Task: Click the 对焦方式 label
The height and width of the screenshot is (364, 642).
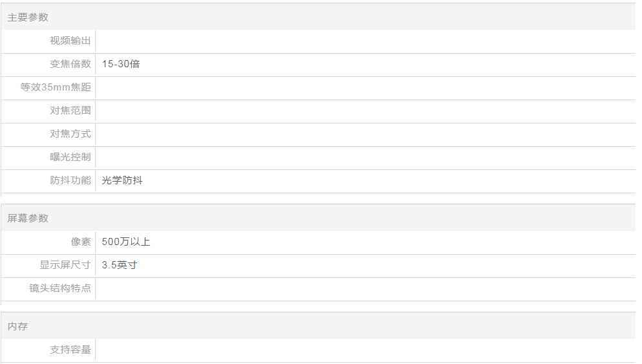Action: click(x=70, y=134)
